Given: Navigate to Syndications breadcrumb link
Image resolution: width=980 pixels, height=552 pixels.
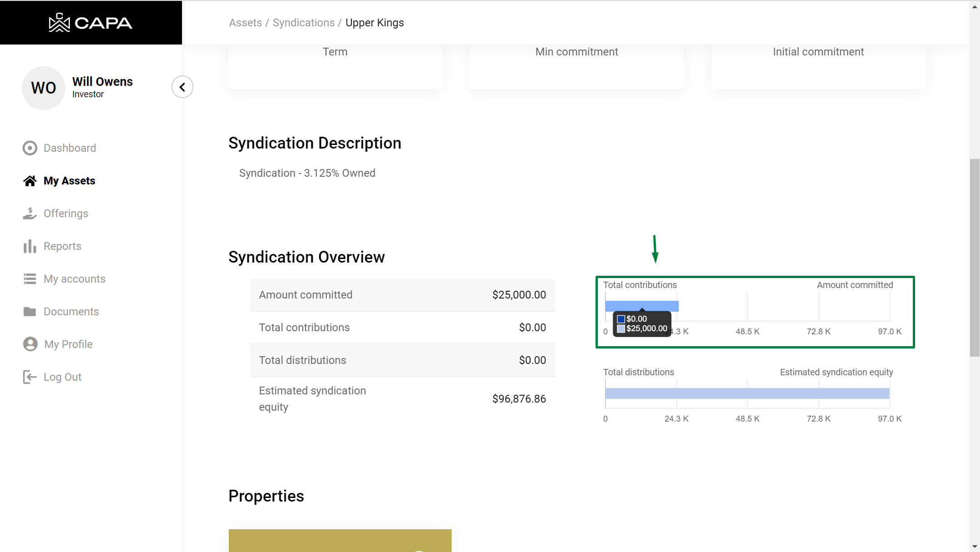Looking at the screenshot, I should 303,23.
